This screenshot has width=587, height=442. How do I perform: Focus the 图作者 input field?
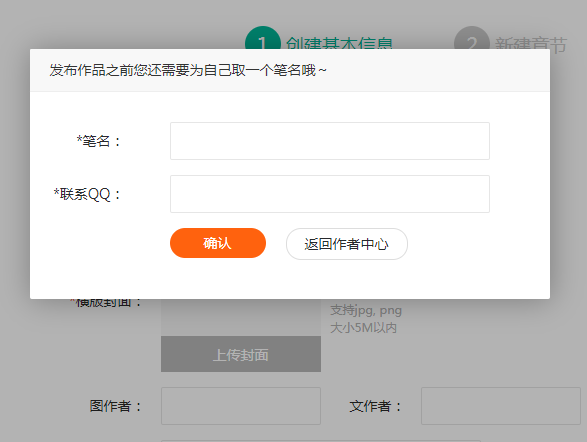click(x=241, y=406)
